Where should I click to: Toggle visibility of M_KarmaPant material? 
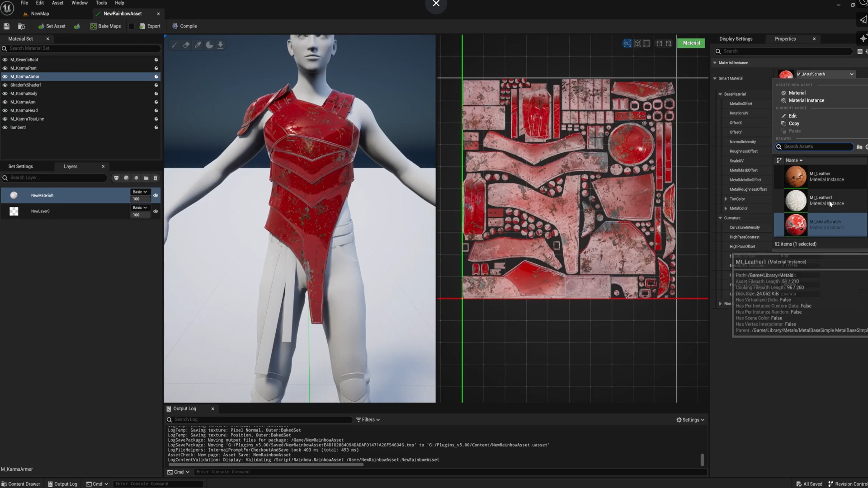pyautogui.click(x=5, y=68)
